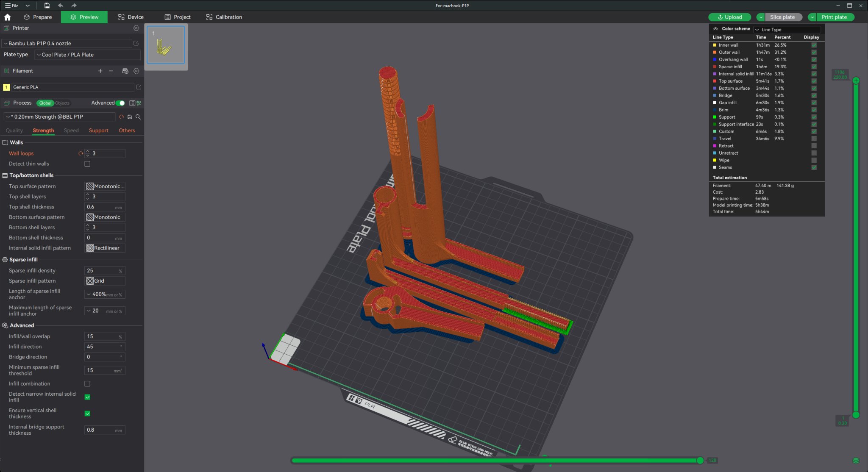Open the compare presets icon beside the Advanced toggle
The width and height of the screenshot is (868, 472).
[x=139, y=103]
